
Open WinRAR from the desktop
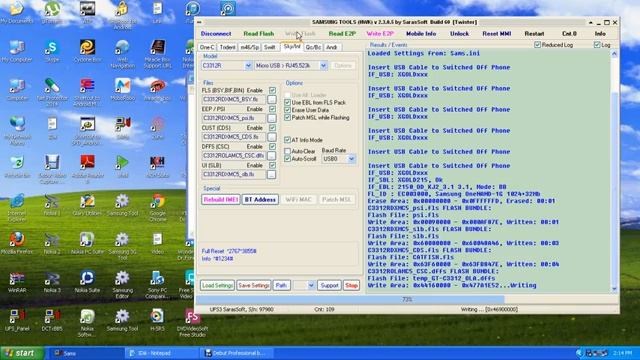17,282
